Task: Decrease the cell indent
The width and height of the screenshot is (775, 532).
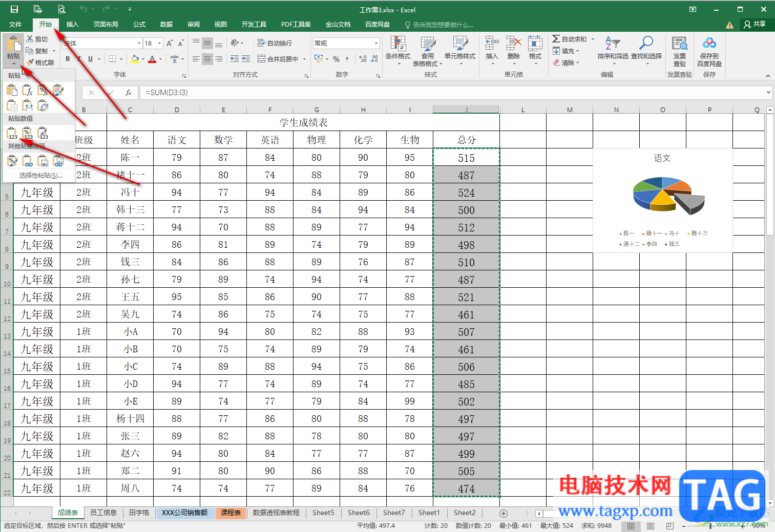Action: click(x=235, y=59)
